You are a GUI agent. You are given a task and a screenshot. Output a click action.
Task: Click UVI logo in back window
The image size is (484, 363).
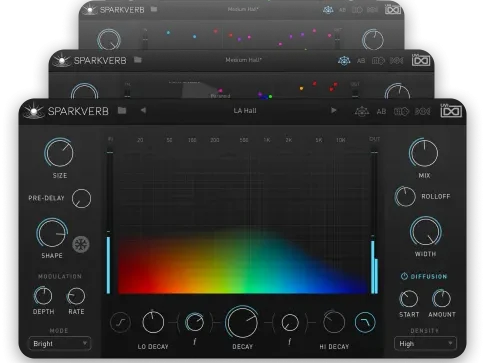click(x=393, y=9)
